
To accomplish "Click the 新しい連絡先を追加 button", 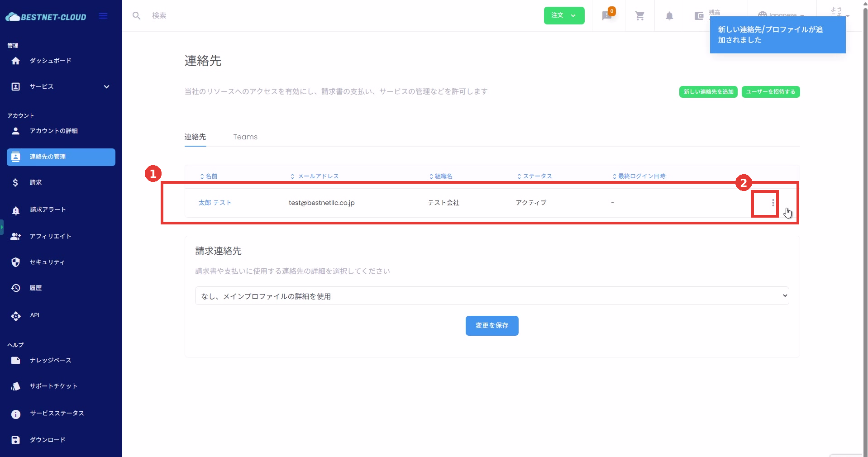I will click(708, 92).
